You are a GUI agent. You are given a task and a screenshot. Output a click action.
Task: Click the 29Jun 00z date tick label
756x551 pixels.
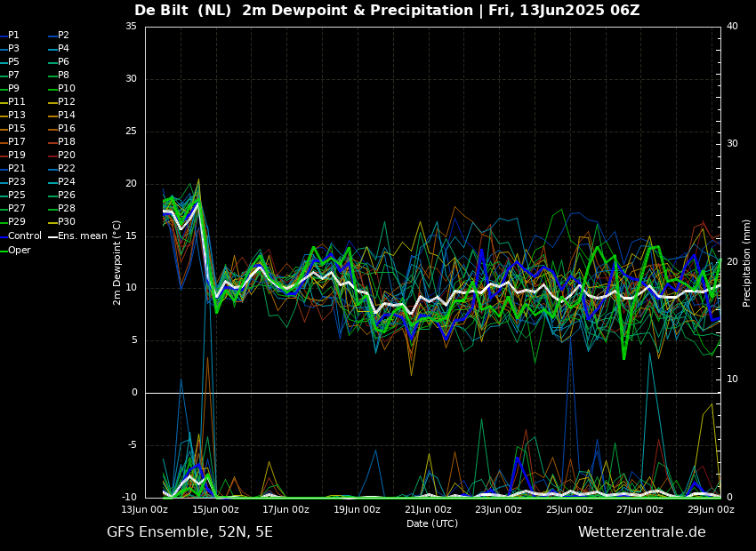711,510
